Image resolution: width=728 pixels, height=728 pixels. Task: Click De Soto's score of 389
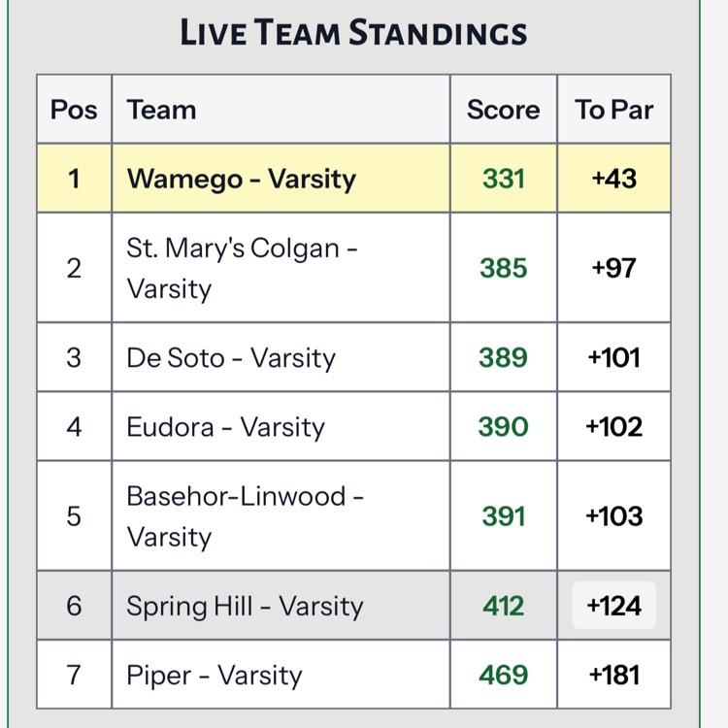coord(503,357)
